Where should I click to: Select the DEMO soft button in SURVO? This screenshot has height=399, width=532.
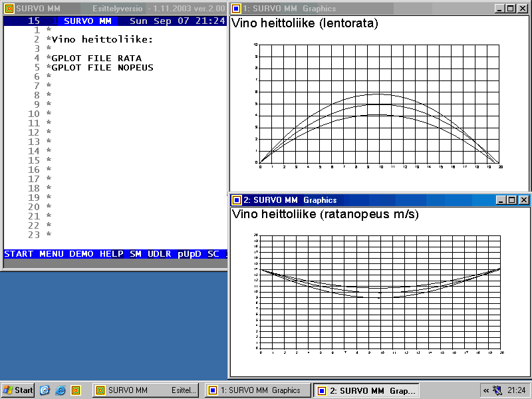coord(81,254)
